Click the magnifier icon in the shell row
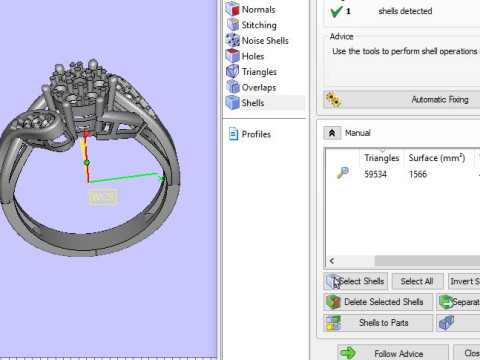This screenshot has height=360, width=480. click(x=343, y=173)
